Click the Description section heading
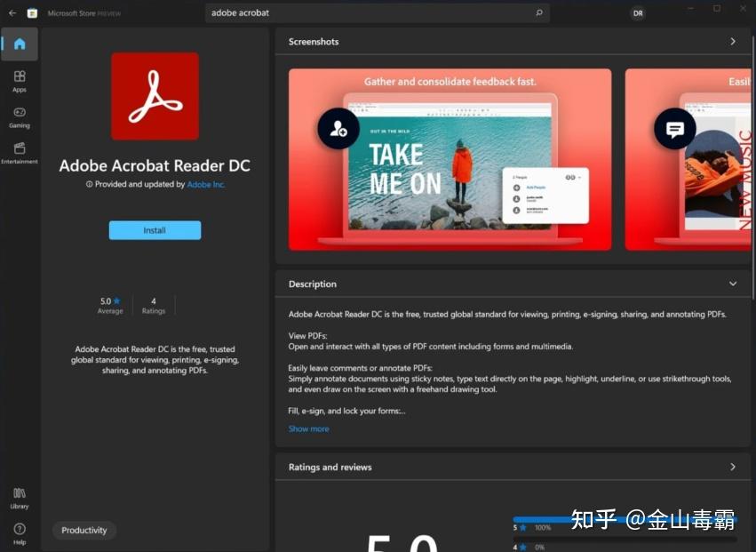 pyautogui.click(x=313, y=284)
